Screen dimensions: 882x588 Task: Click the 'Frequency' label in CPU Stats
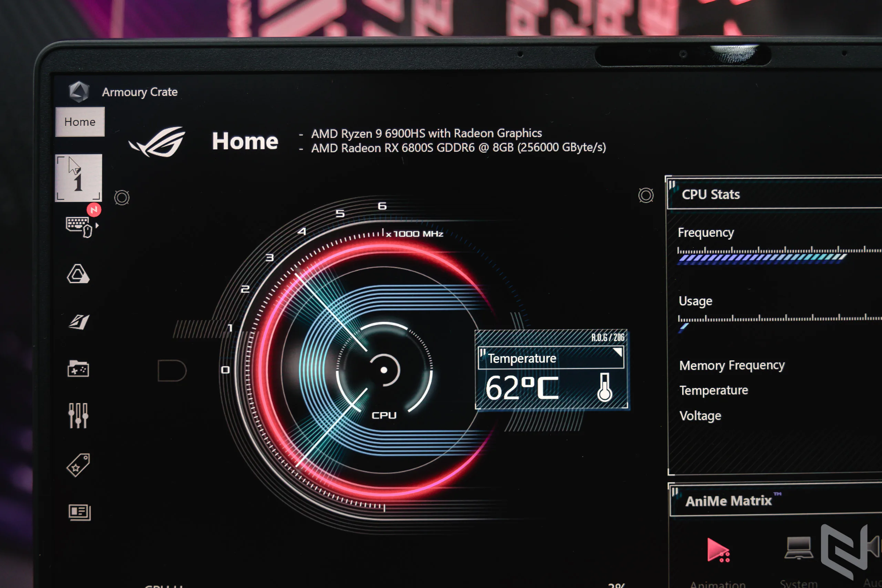(x=706, y=233)
